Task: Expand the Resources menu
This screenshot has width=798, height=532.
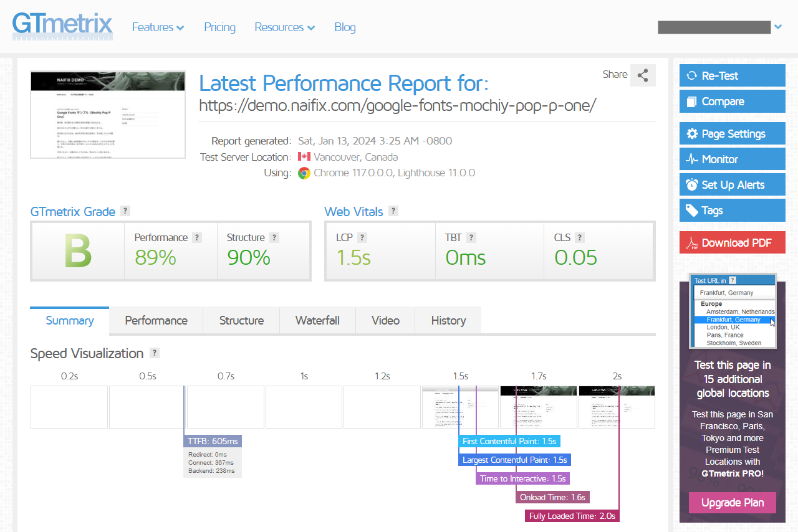Action: [284, 27]
